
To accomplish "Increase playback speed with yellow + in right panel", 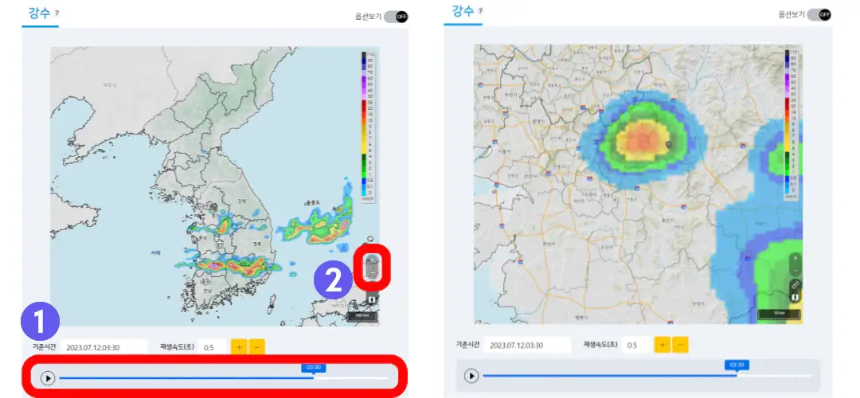I will pos(662,345).
